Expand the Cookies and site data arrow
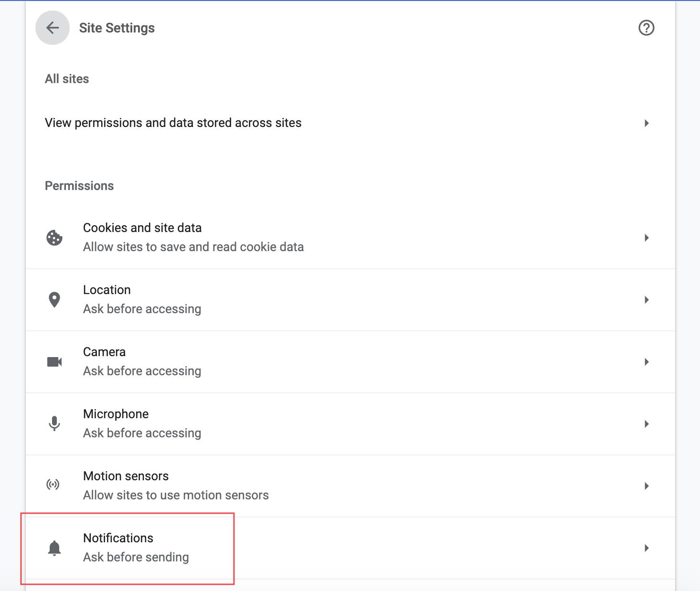 (647, 238)
